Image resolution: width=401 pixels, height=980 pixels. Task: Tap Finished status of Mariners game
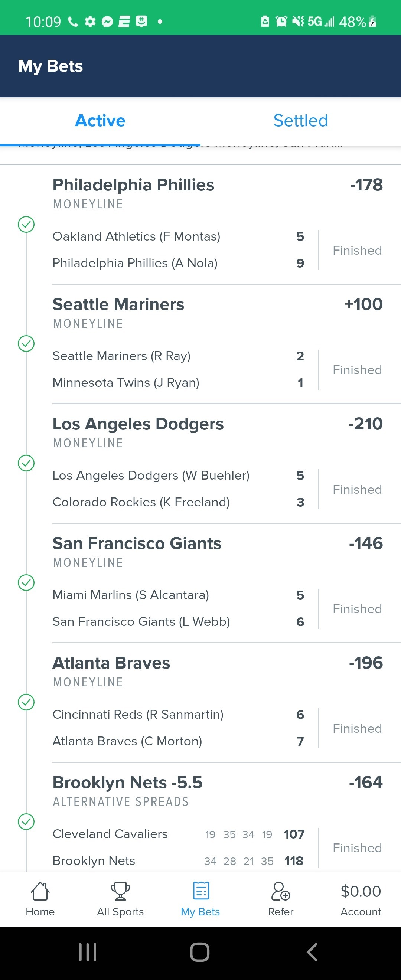coord(357,370)
